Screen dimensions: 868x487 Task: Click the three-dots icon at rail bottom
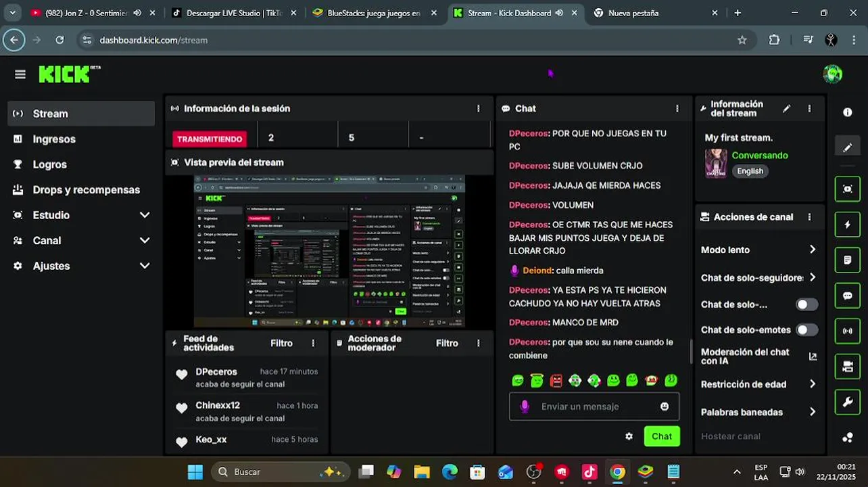point(848,438)
